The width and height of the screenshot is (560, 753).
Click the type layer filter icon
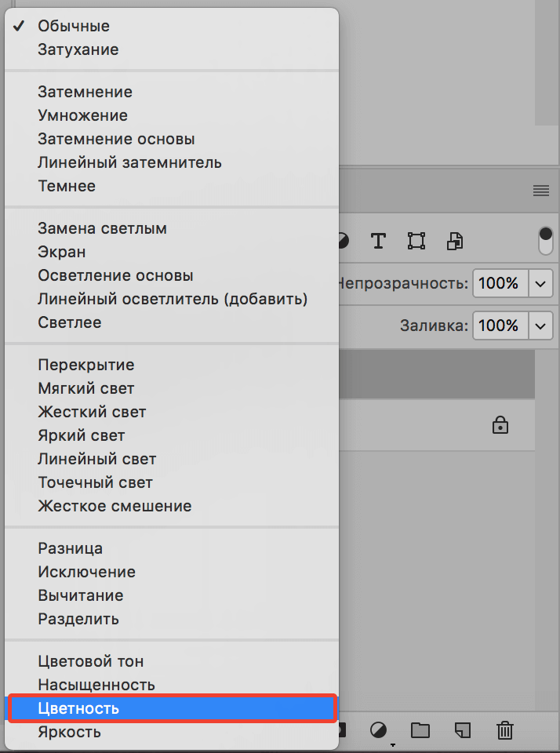click(378, 240)
